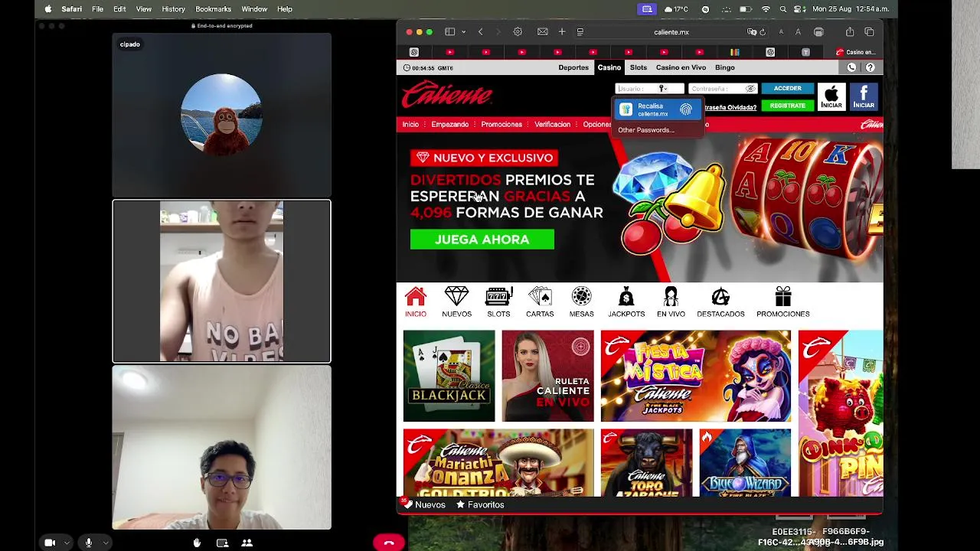The width and height of the screenshot is (980, 551).
Task: Click the Caliente logo
Action: click(x=447, y=96)
